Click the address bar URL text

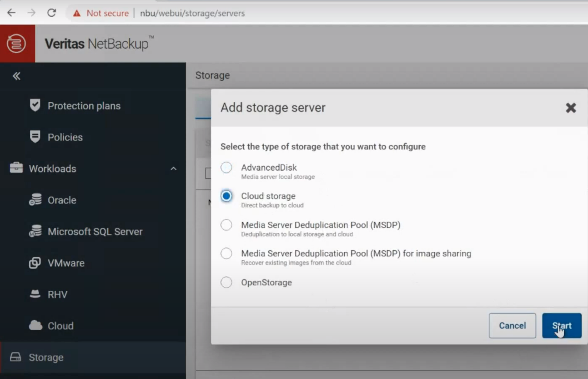click(x=192, y=13)
